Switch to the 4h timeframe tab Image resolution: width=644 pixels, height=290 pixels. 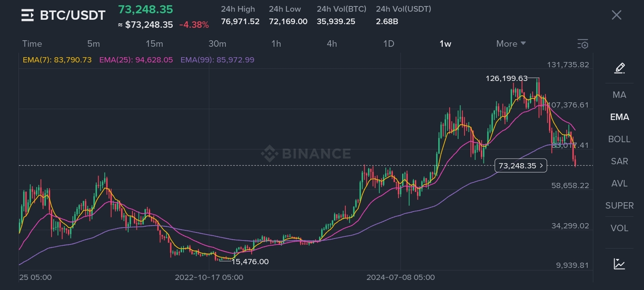click(332, 43)
